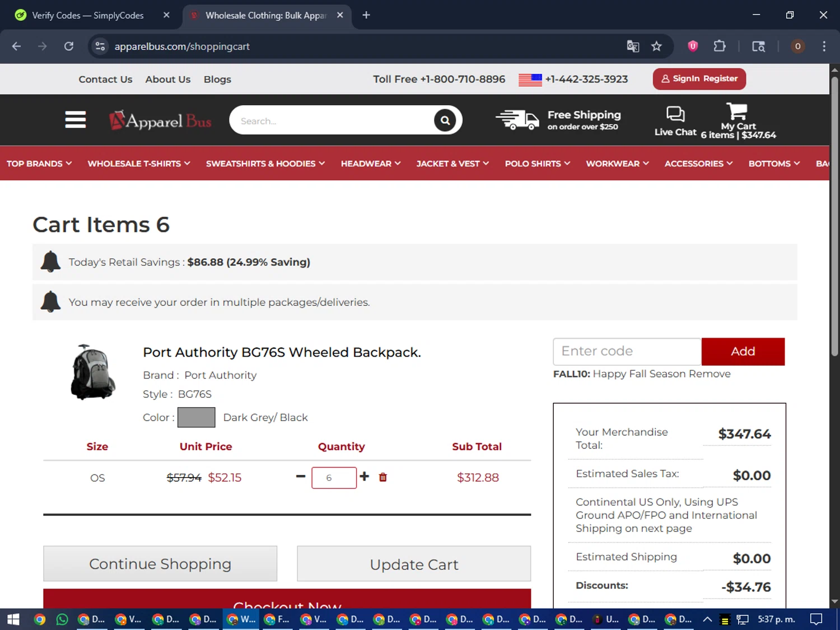The height and width of the screenshot is (630, 840).
Task: Click the Apparel Bus logo
Action: click(160, 120)
